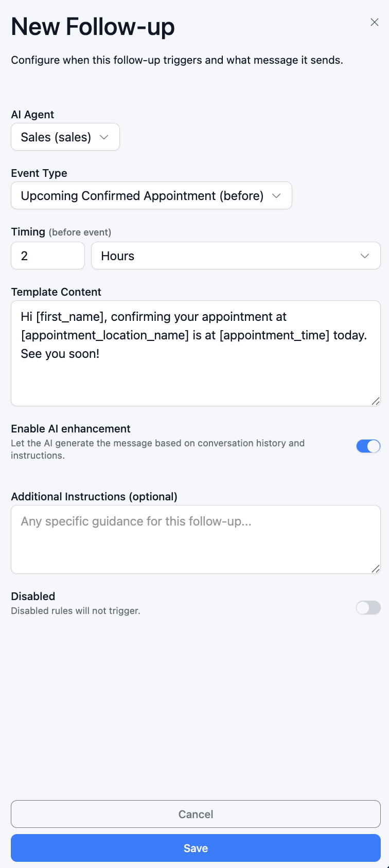This screenshot has height=868, width=389.
Task: Enable the Disabled rule toggle
Action: 368,608
